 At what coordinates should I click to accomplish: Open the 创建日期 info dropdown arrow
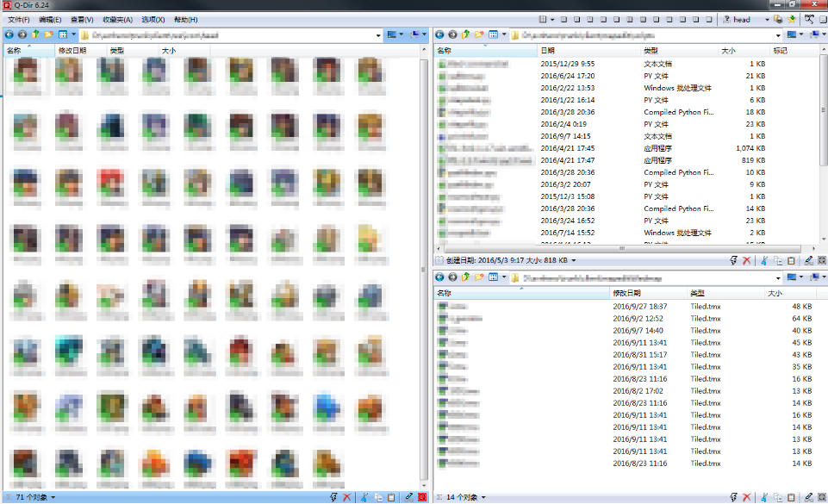574,260
